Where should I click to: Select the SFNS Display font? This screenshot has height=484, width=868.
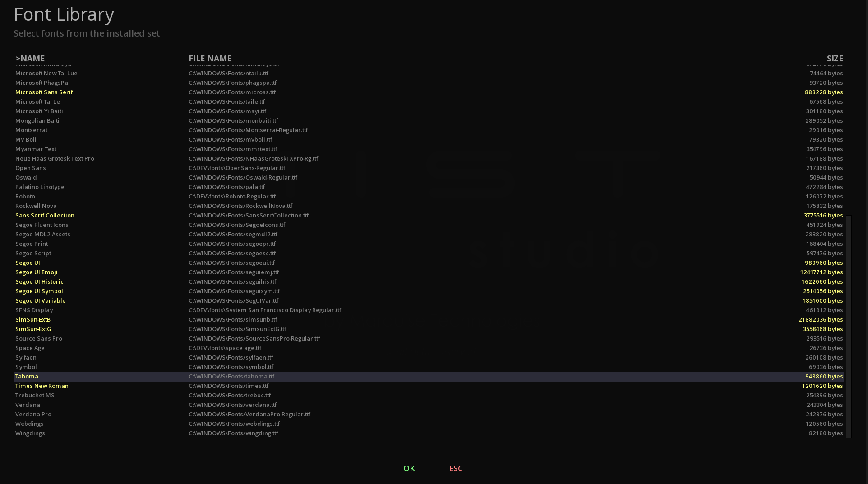[x=429, y=310]
